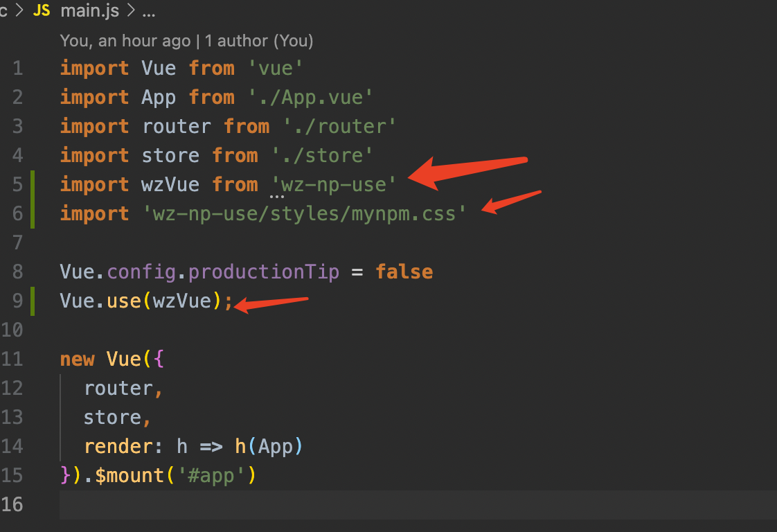Screen dimensions: 777x532
Task: Click line number 11 in gutter
Action: [x=12, y=359]
